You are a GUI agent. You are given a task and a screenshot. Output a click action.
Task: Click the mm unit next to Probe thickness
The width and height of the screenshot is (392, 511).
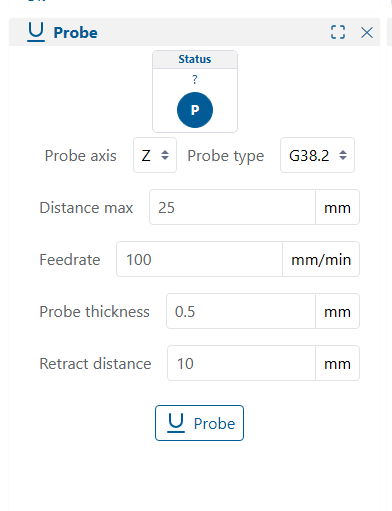click(337, 311)
